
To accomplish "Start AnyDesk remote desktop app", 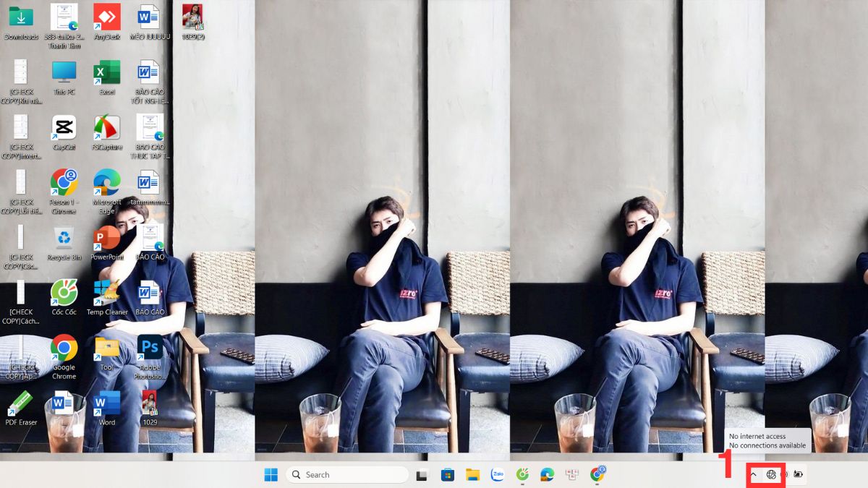I will [x=106, y=14].
